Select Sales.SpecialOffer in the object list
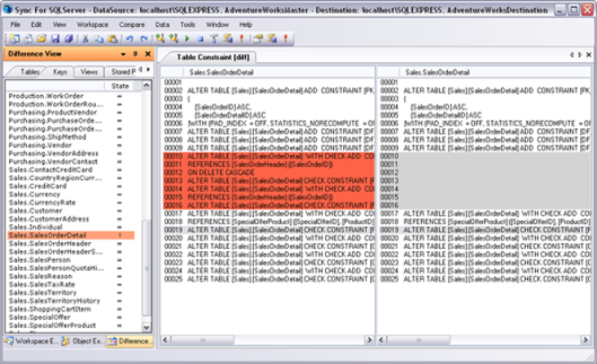Screen dimensions: 597x364 [40, 317]
